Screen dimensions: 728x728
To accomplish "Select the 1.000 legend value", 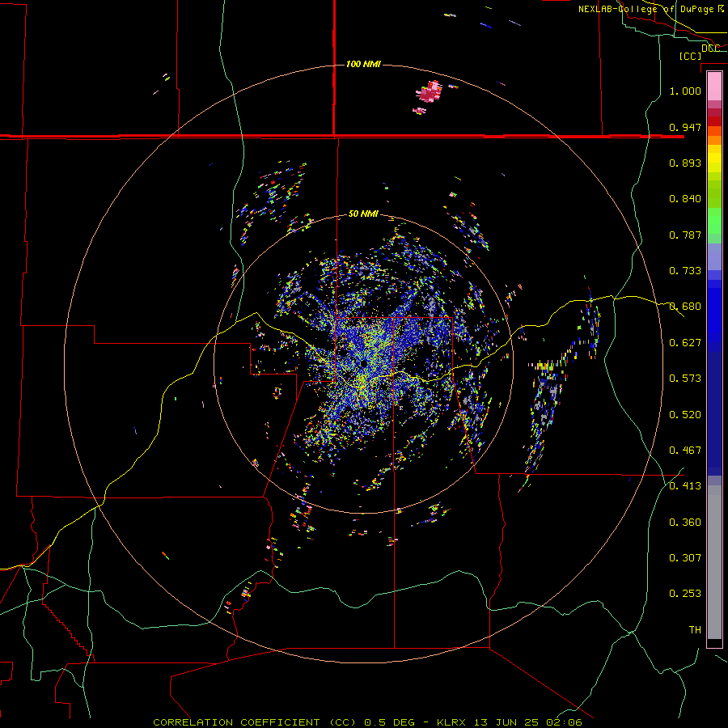I will (685, 91).
